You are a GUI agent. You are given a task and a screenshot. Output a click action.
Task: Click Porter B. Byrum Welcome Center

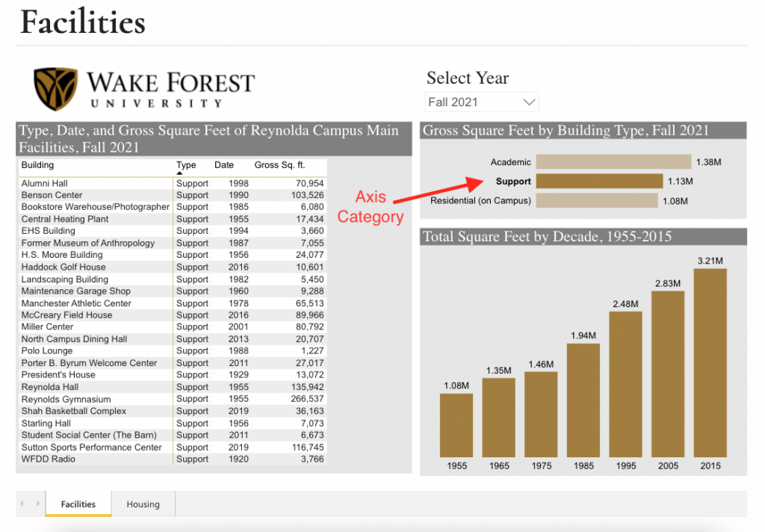click(x=89, y=363)
